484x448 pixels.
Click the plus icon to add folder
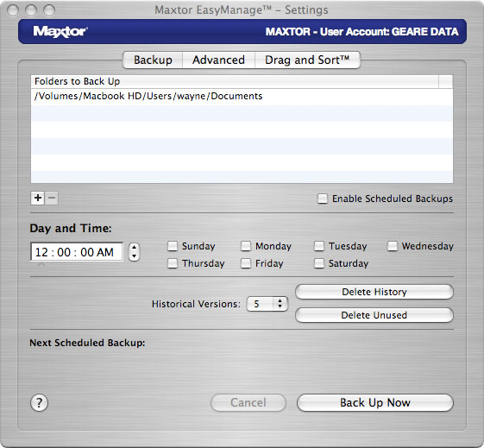(38, 198)
